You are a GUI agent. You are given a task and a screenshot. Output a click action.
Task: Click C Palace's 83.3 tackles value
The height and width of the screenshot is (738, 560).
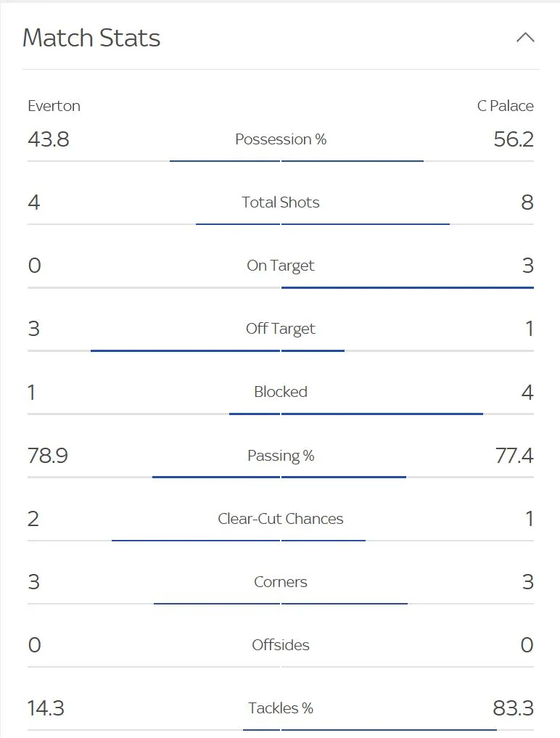514,708
